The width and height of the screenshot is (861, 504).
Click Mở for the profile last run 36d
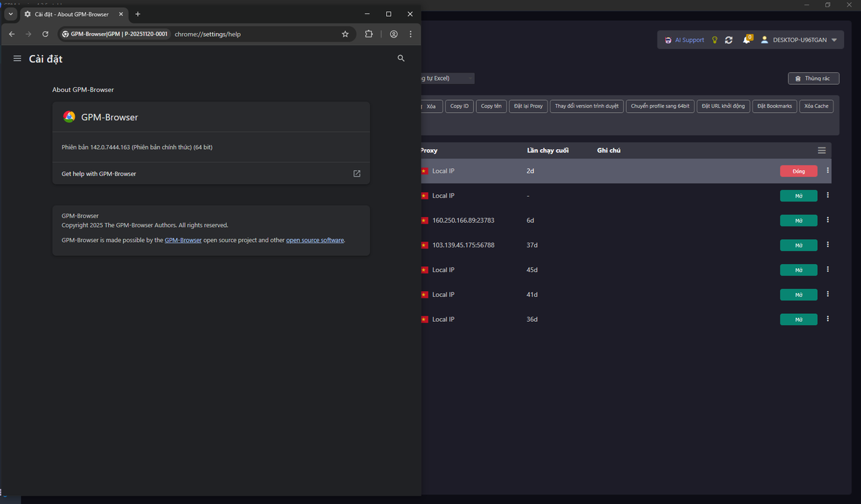798,320
